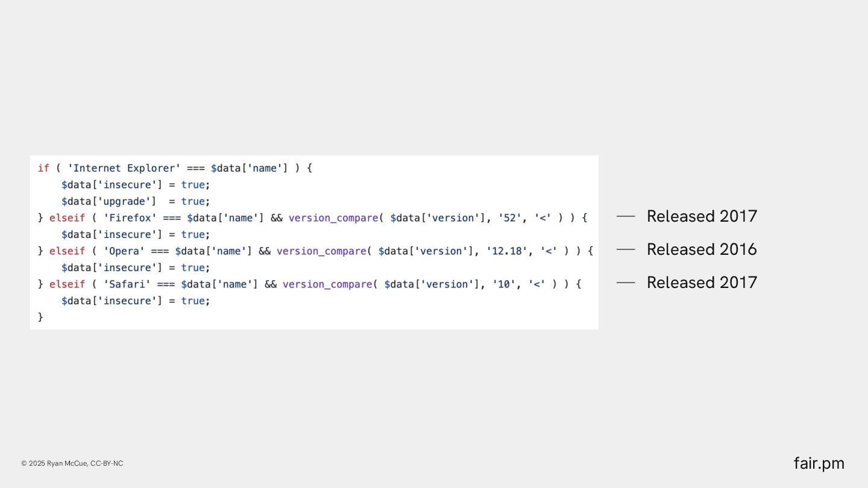Viewport: 868px width, 488px height.
Task: Click the '52' version number string
Action: click(x=510, y=217)
